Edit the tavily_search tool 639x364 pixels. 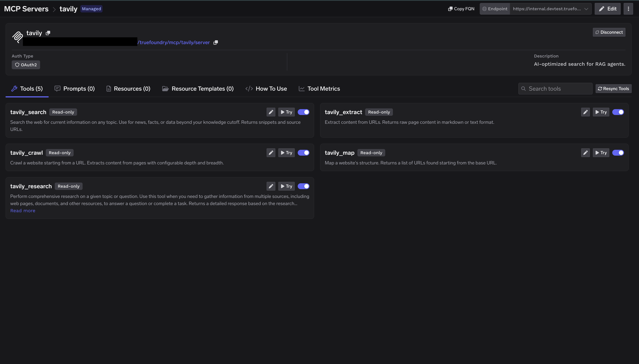pyautogui.click(x=271, y=112)
